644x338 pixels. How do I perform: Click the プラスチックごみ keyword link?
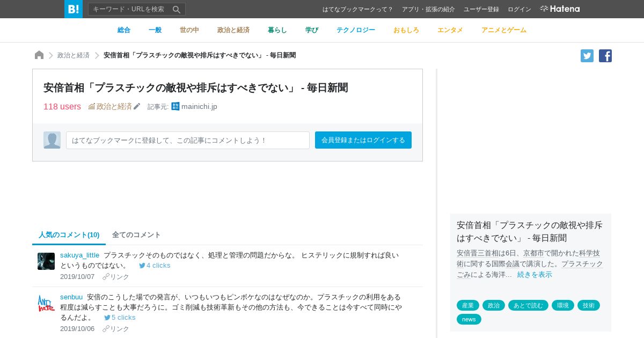[582, 264]
